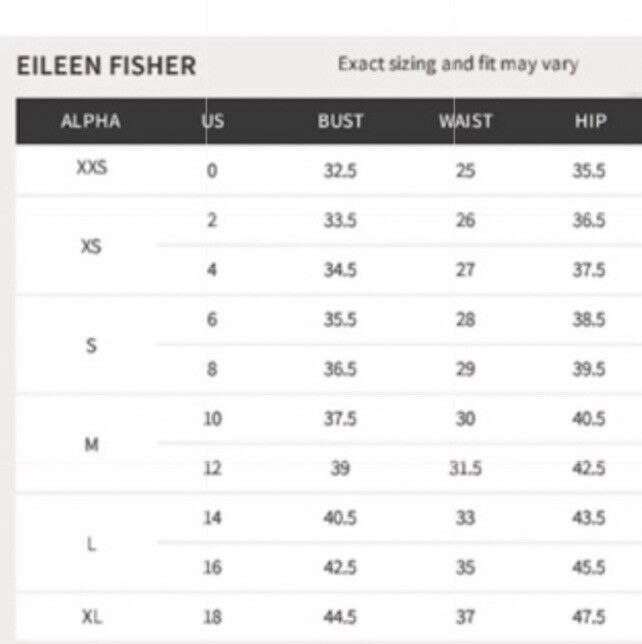642x644 pixels.
Task: Select the XS alpha size cell
Action: (91, 246)
